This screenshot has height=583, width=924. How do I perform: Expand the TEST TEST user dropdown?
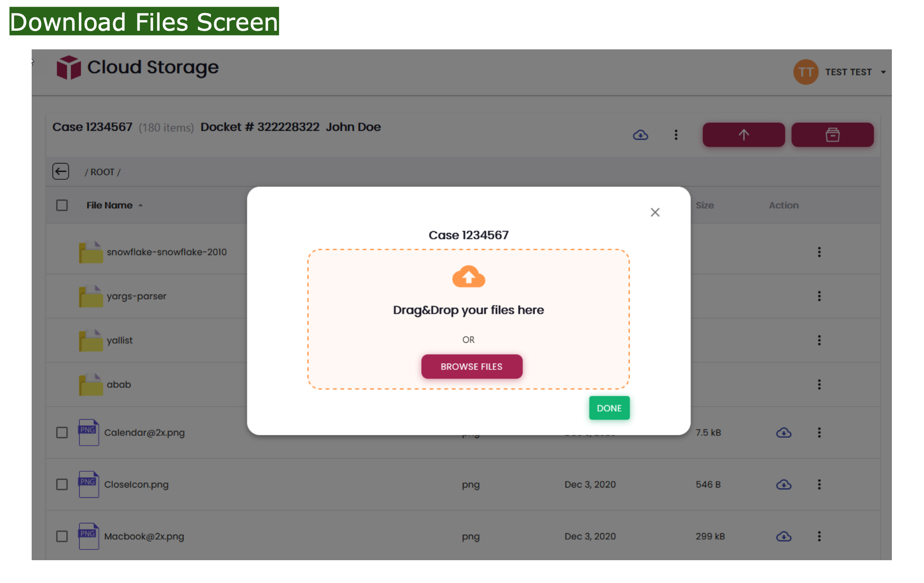click(x=883, y=72)
